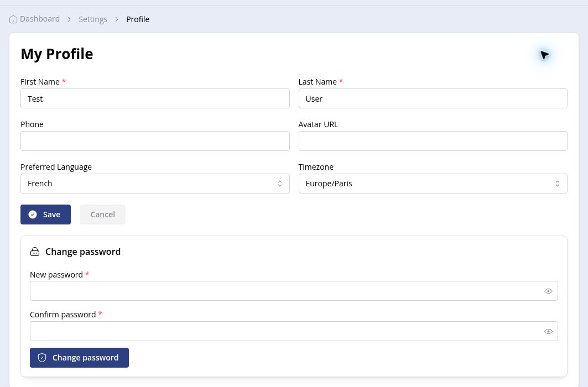Screen dimensions: 588x387
Task: Open the Dashboard breadcrumb link
Action: click(40, 19)
